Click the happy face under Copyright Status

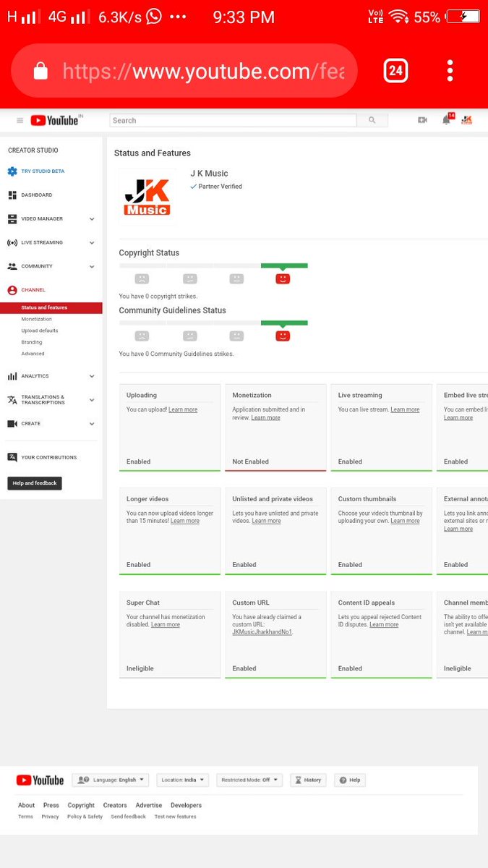[x=283, y=278]
